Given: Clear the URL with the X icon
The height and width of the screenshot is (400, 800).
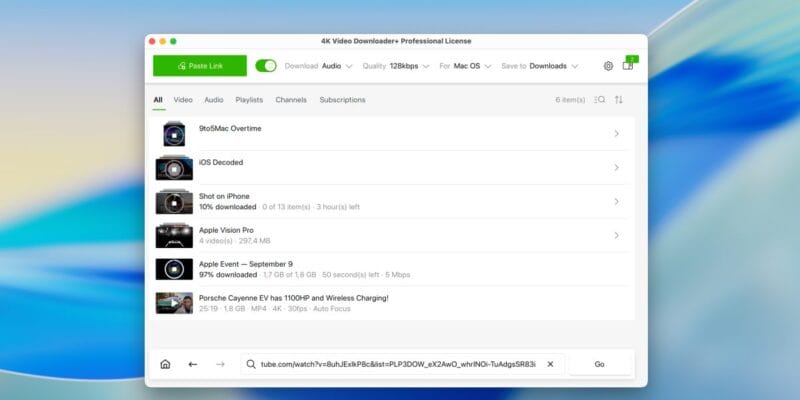Looking at the screenshot, I should [x=550, y=364].
